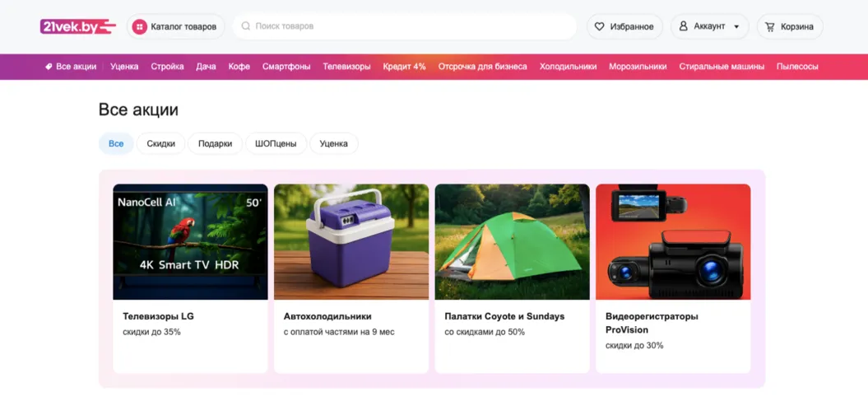Select the ШОПцены filter chip

coord(276,143)
